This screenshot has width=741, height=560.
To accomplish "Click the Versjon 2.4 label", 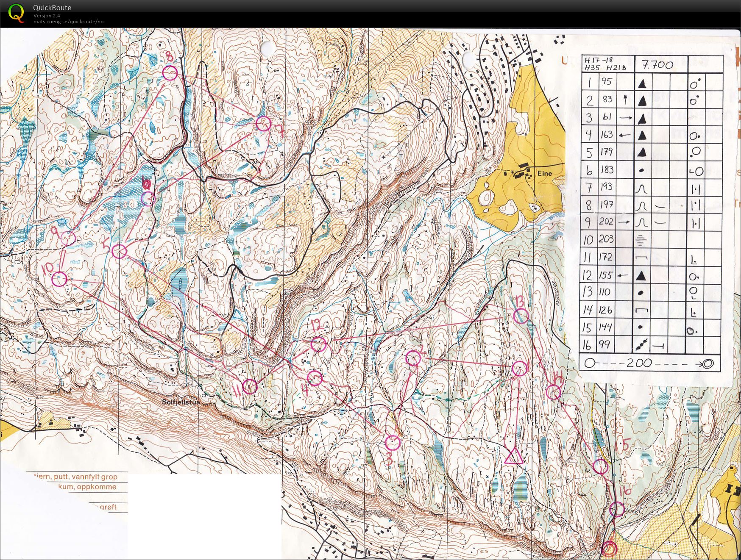I will click(x=47, y=16).
